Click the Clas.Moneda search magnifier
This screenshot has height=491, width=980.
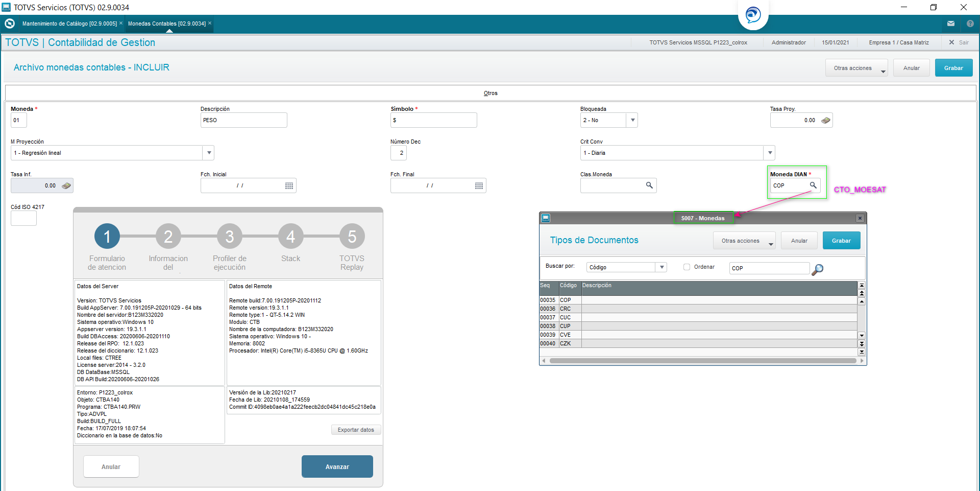coord(649,185)
